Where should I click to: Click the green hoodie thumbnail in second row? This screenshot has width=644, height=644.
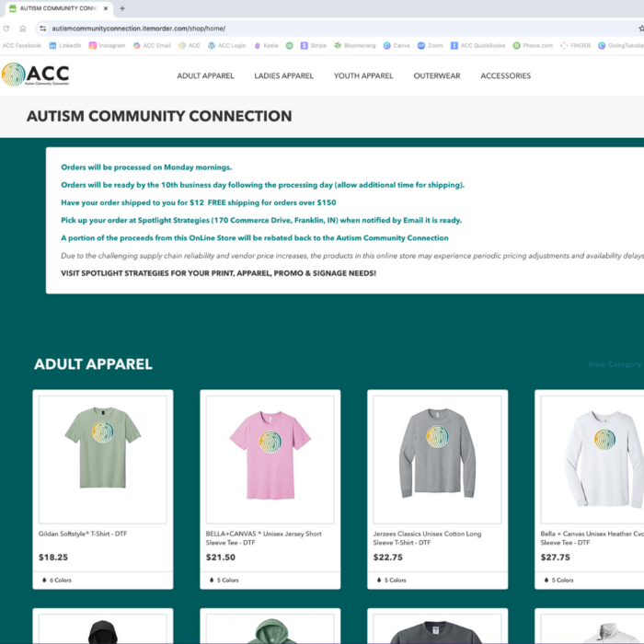(x=270, y=628)
